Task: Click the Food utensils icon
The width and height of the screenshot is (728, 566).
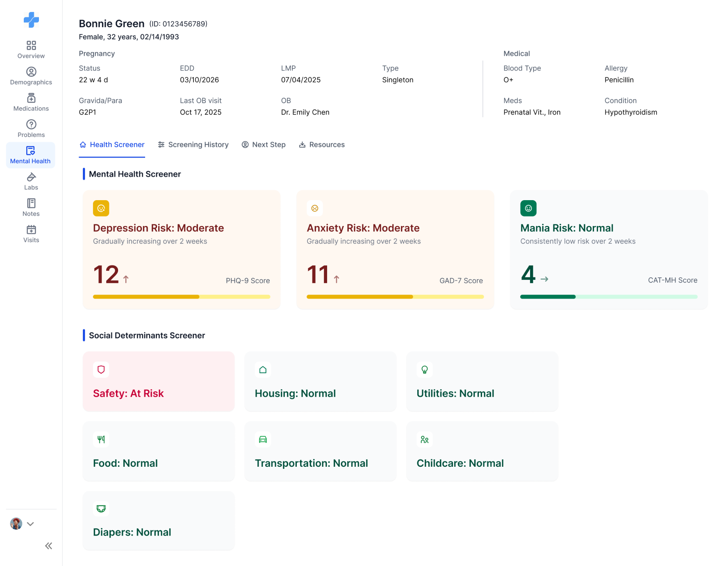Action: point(101,439)
